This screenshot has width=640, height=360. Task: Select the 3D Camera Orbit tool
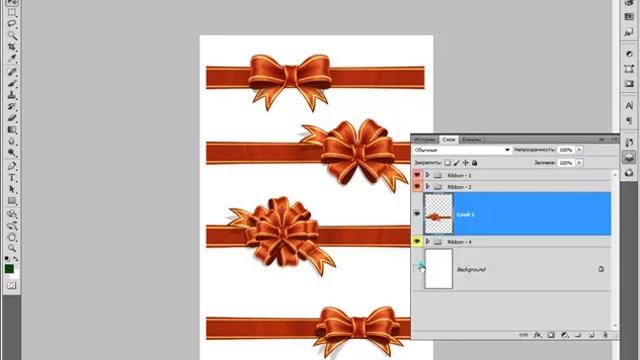(x=12, y=226)
